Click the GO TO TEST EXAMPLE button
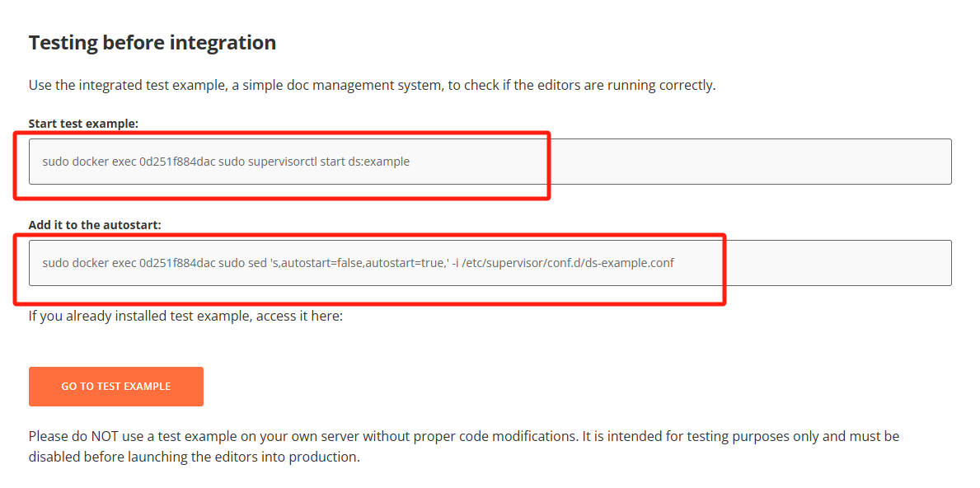Viewport: 980px width, 488px height. [115, 386]
